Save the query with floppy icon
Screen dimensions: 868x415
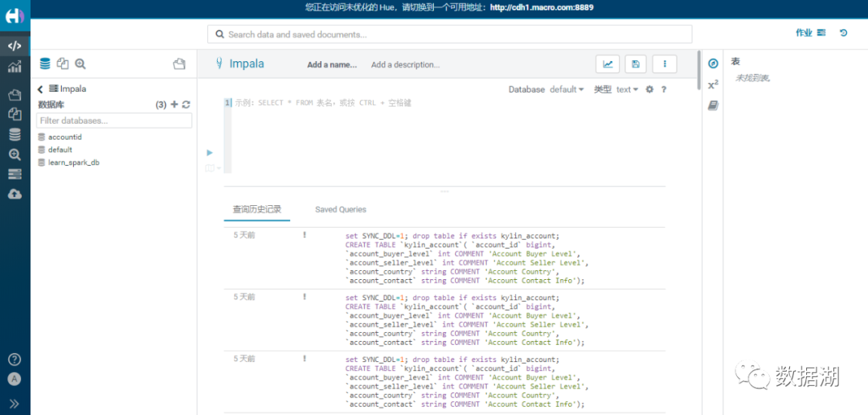point(636,64)
